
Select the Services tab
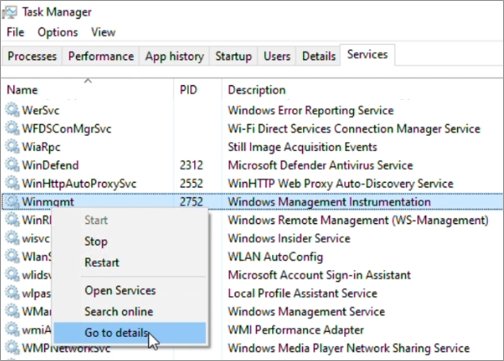[x=367, y=54]
